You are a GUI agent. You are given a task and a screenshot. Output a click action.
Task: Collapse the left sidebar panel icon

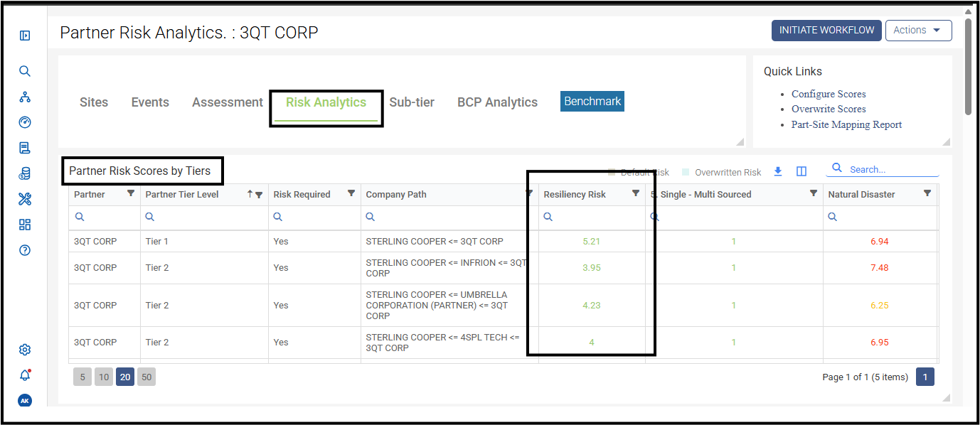(x=25, y=36)
